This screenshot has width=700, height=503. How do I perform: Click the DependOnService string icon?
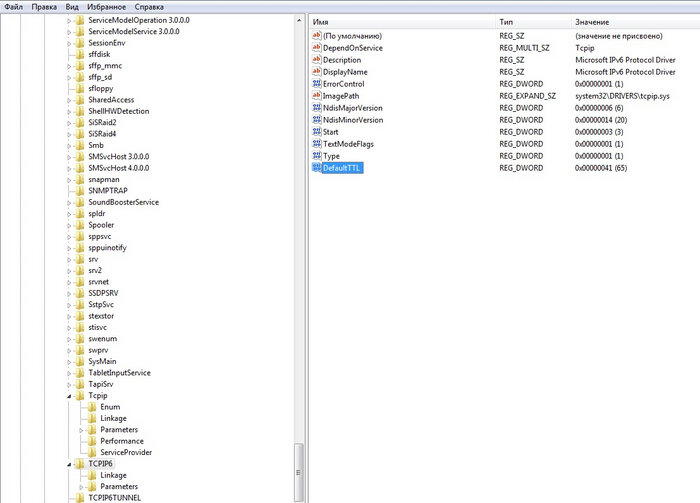pos(317,47)
